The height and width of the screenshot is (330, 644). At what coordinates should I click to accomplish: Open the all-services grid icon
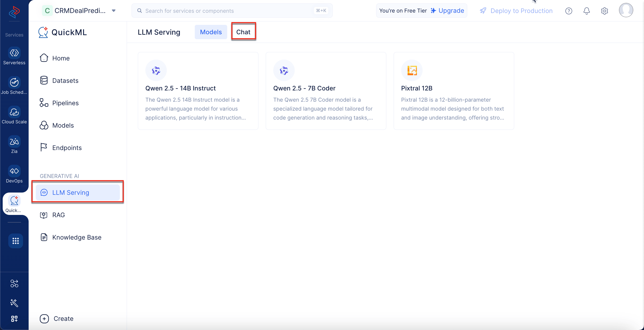(15, 241)
